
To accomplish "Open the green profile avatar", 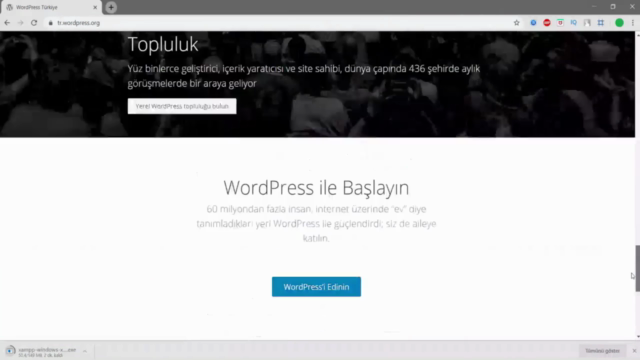I will tap(619, 23).
